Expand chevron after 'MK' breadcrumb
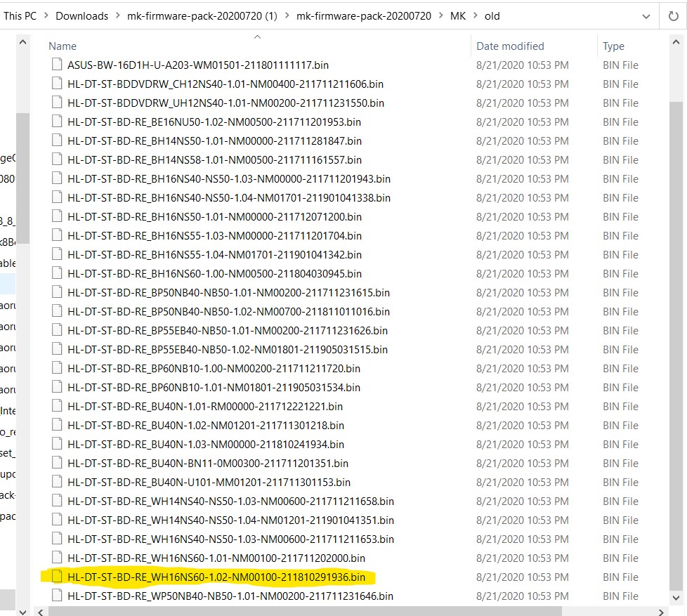687x616 pixels. pyautogui.click(x=476, y=15)
